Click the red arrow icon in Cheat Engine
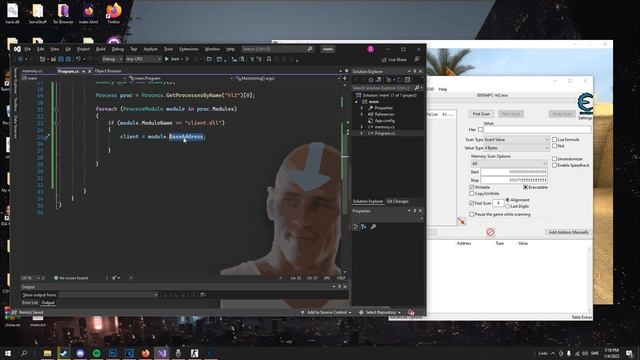 pyautogui.click(x=461, y=221)
